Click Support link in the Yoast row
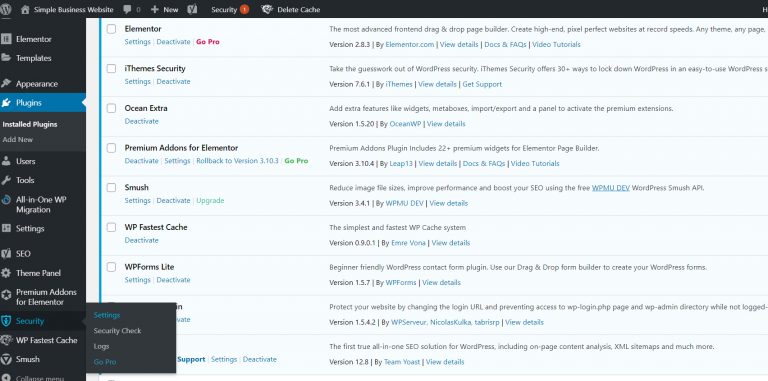This screenshot has width=768, height=381. [191, 359]
